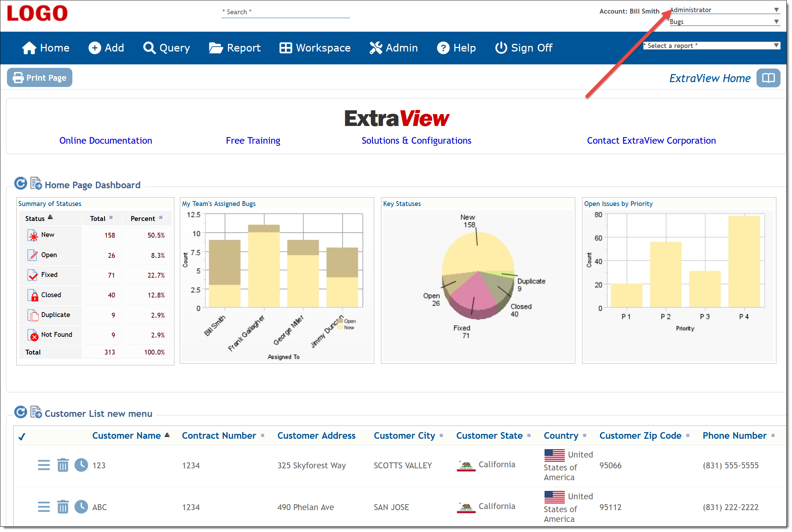The image size is (792, 532).
Task: Click the refresh icon beside Home Page Dashboard
Action: click(x=21, y=183)
